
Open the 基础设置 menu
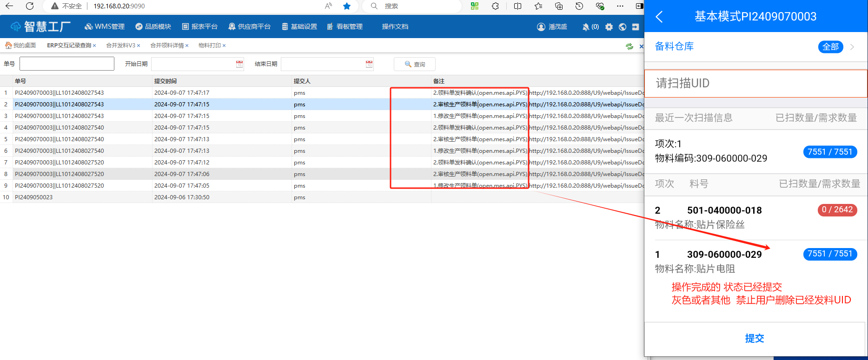299,27
